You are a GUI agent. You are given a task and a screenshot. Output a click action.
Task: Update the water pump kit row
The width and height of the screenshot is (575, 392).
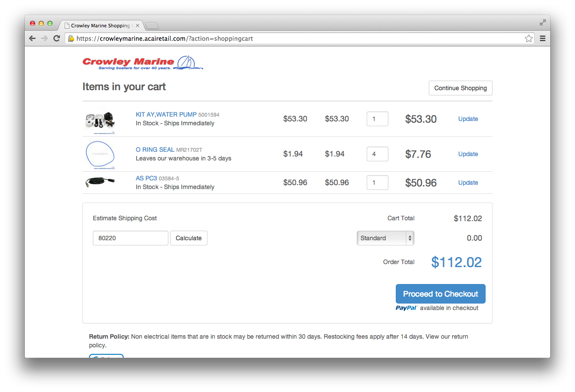pos(468,119)
